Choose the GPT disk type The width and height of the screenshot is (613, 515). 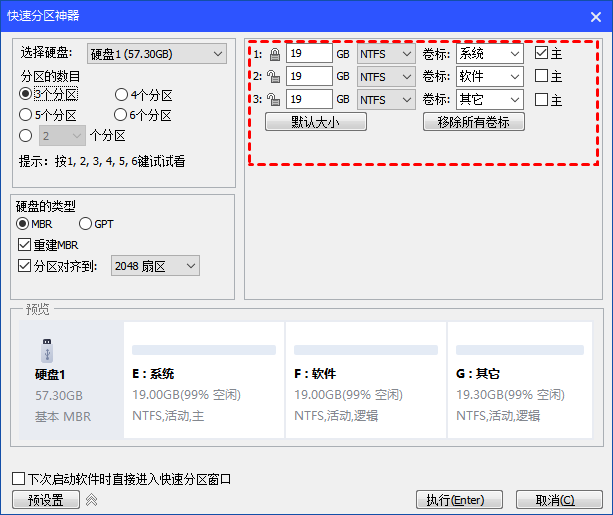(x=86, y=224)
